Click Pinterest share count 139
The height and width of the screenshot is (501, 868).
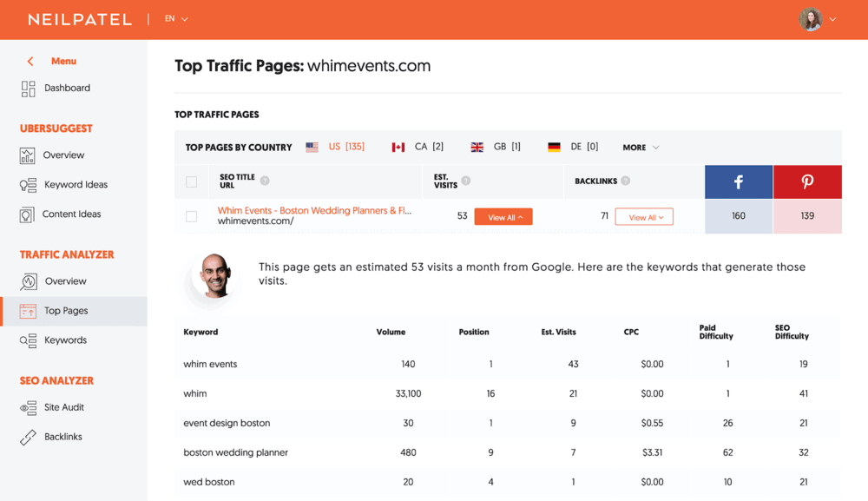coord(807,216)
